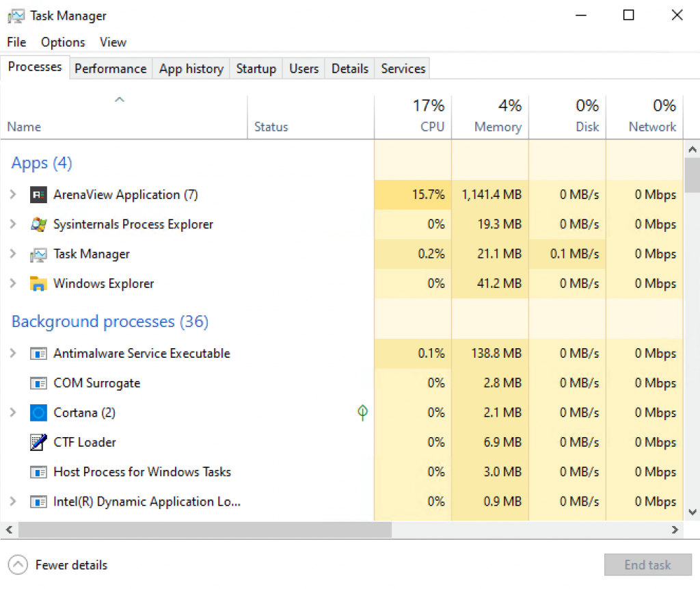
Task: Click the Task Manager process icon
Action: [x=38, y=254]
